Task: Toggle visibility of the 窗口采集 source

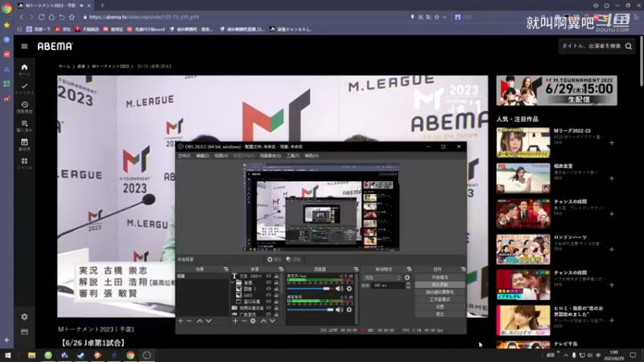Action: [269, 302]
